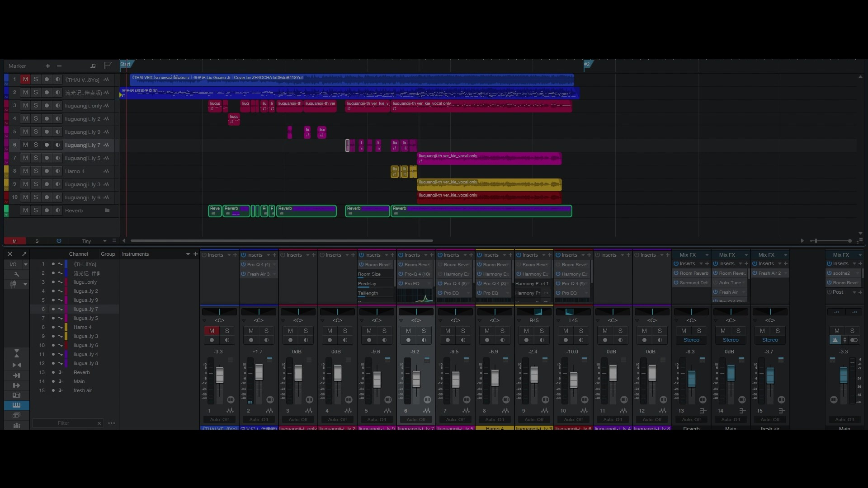Select the piano keys icon in mixer sidebar
Screen dimensions: 868x488
(x=17, y=405)
